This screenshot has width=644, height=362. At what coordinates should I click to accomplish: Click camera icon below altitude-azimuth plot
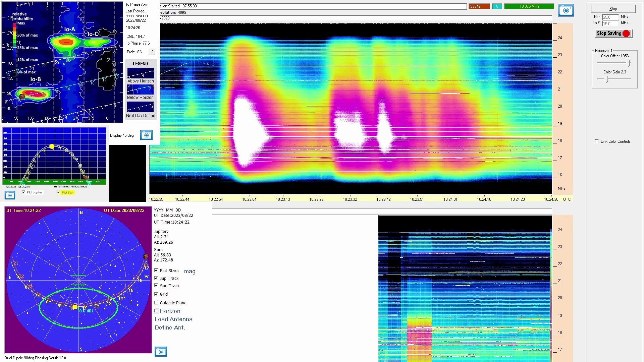pos(10,195)
